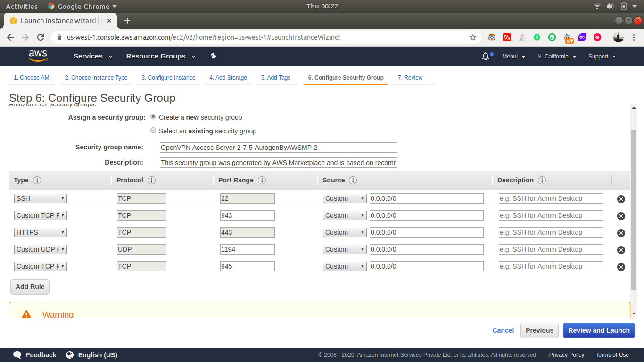
Task: Open the volume system indicator
Action: click(x=610, y=6)
